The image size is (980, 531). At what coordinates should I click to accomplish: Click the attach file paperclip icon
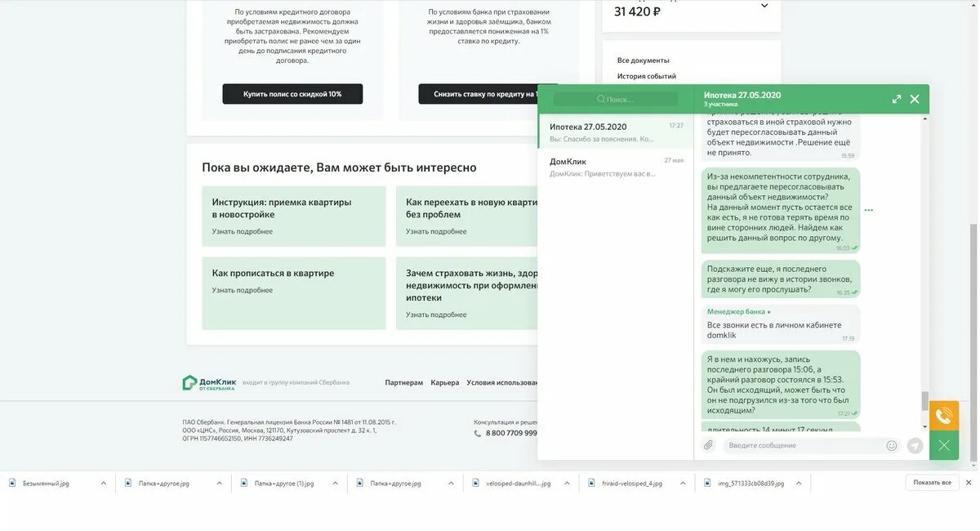tap(708, 445)
